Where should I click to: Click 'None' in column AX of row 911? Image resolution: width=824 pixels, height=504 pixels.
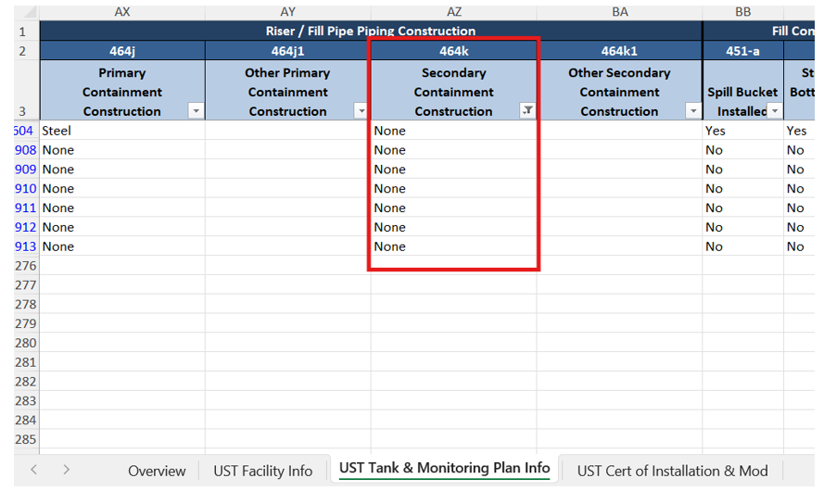tap(122, 208)
